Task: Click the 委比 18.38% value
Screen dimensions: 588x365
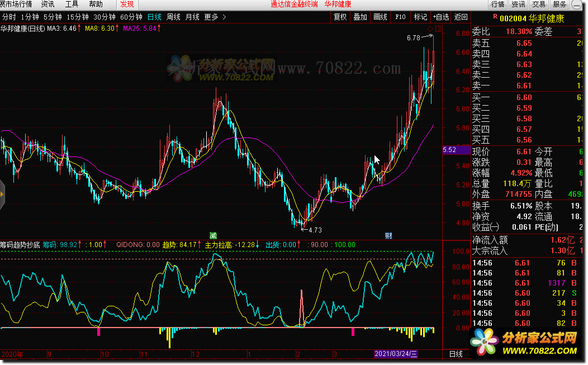Action: point(519,31)
